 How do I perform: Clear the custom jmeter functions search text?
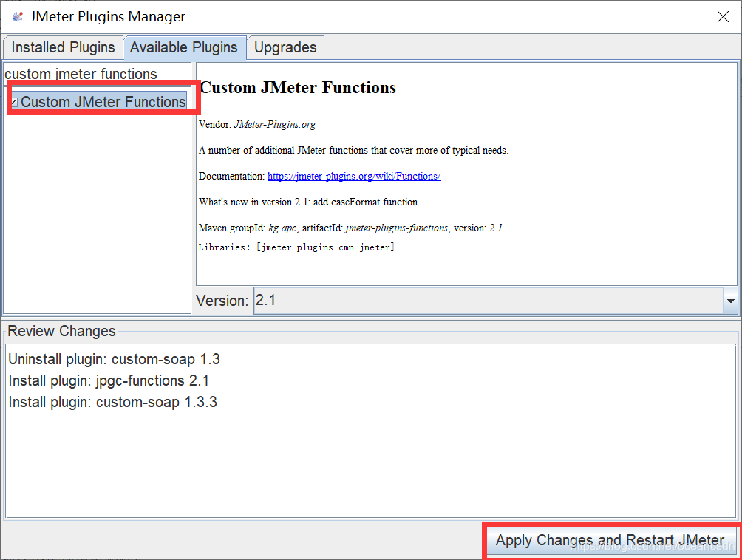pyautogui.click(x=96, y=73)
